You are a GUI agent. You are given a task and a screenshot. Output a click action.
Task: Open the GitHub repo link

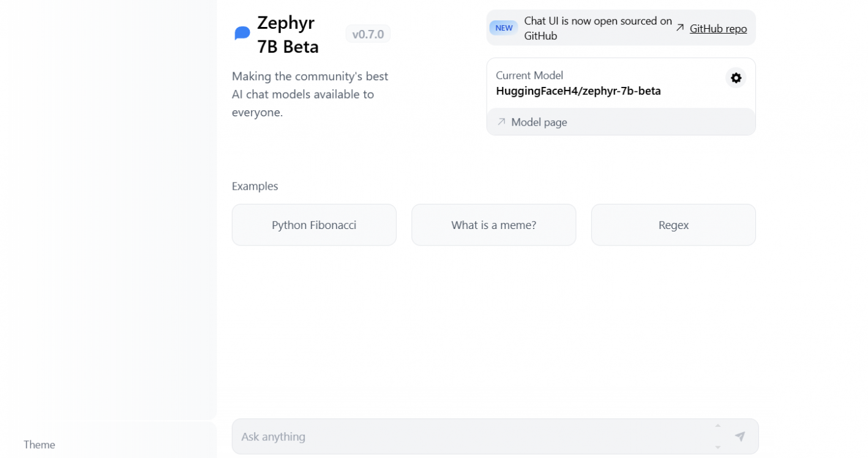coord(718,28)
